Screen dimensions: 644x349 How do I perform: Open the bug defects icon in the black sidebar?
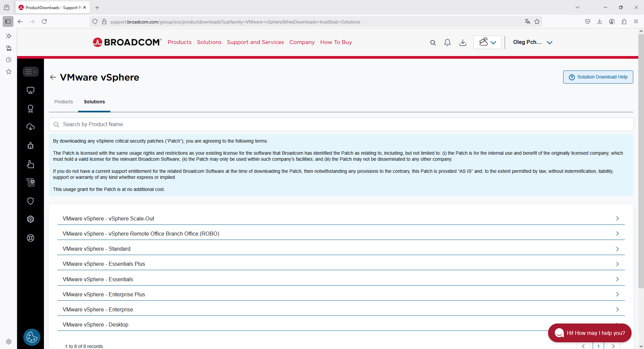(x=31, y=146)
